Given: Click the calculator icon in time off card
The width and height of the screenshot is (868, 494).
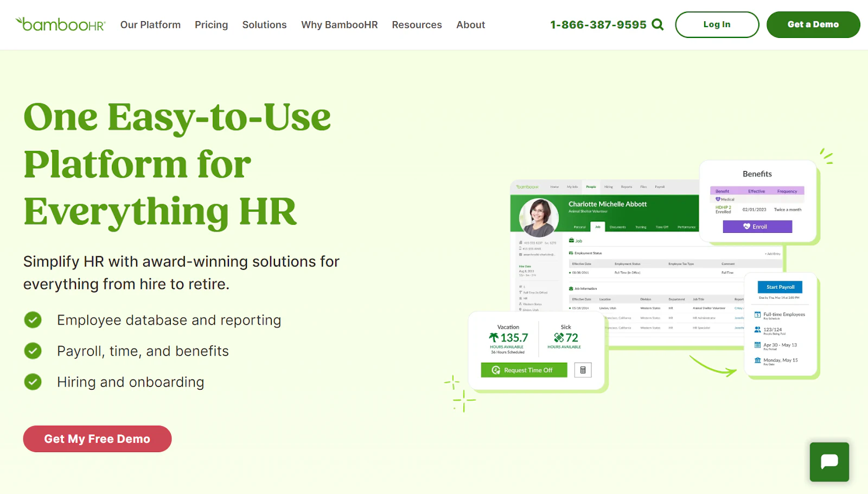Looking at the screenshot, I should pyautogui.click(x=583, y=370).
